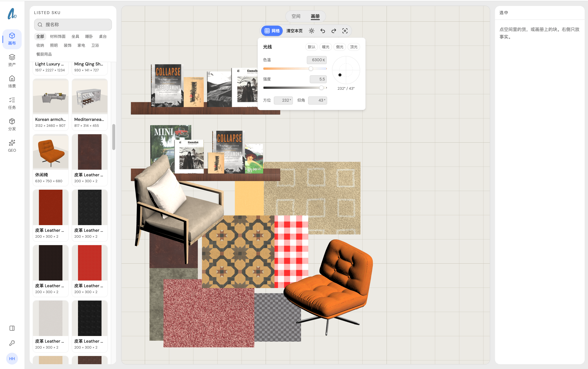Select the 桌台 category filter

click(103, 36)
